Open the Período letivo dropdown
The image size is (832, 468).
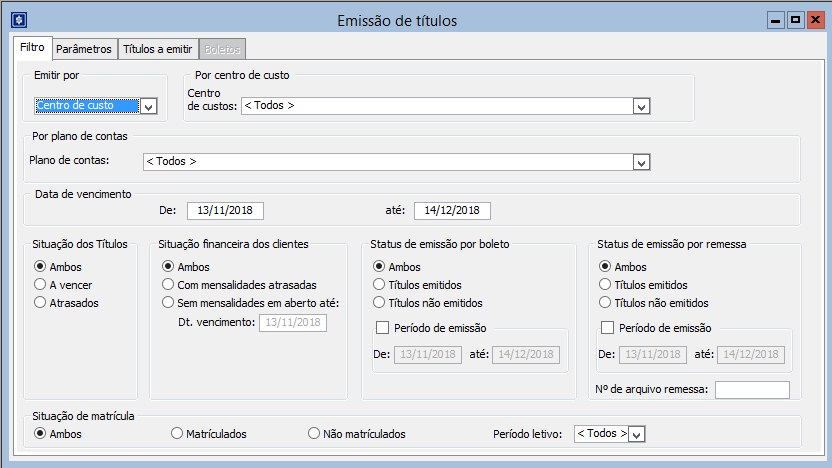point(637,434)
